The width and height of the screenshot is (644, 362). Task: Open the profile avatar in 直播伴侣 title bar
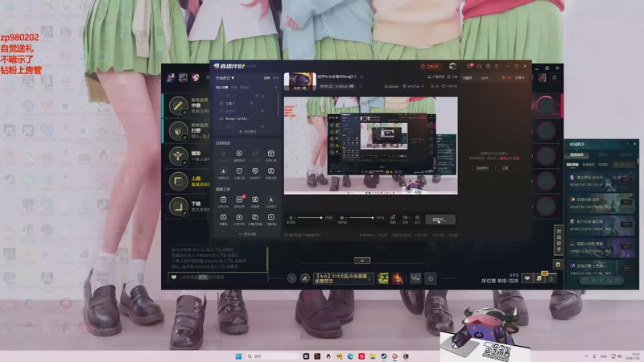pos(452,66)
